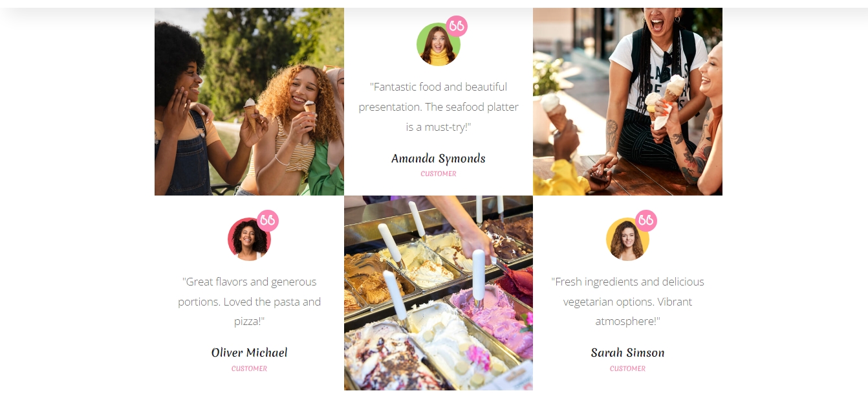The height and width of the screenshot is (393, 868).
Task: Click the name Amanda Symonds
Action: 439,159
